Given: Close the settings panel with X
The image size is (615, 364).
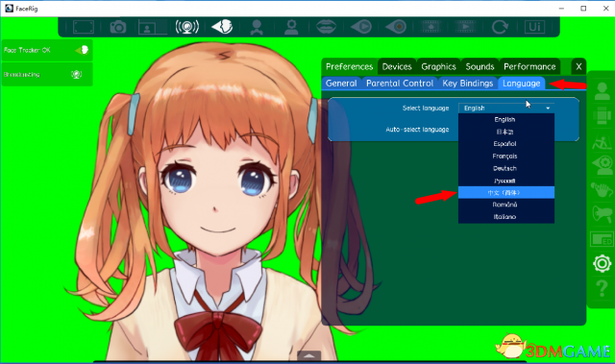Looking at the screenshot, I should 578,66.
